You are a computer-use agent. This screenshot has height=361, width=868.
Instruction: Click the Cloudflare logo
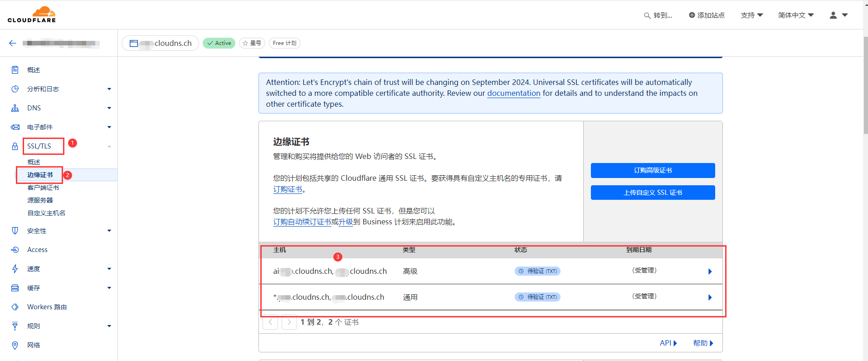32,15
